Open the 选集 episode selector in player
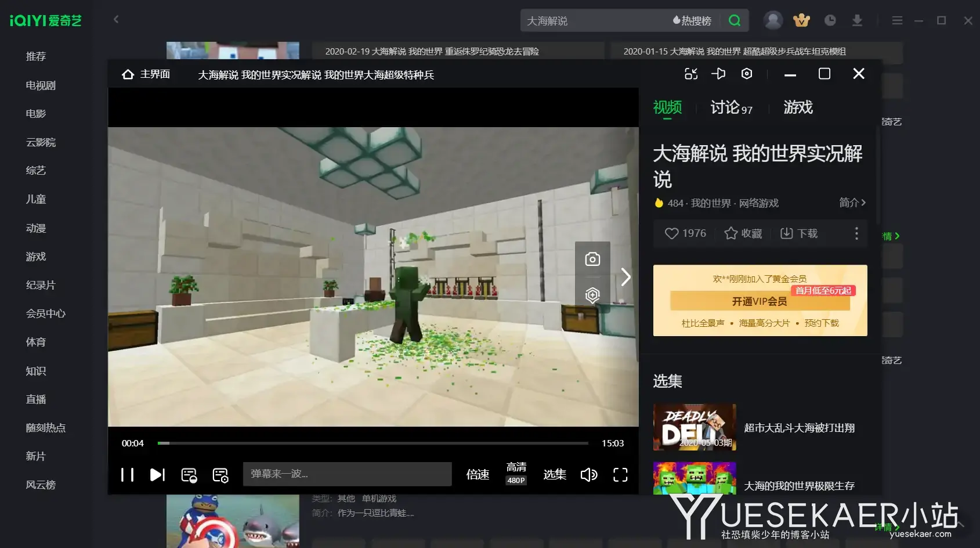Screen dimensions: 980x548 pos(555,474)
